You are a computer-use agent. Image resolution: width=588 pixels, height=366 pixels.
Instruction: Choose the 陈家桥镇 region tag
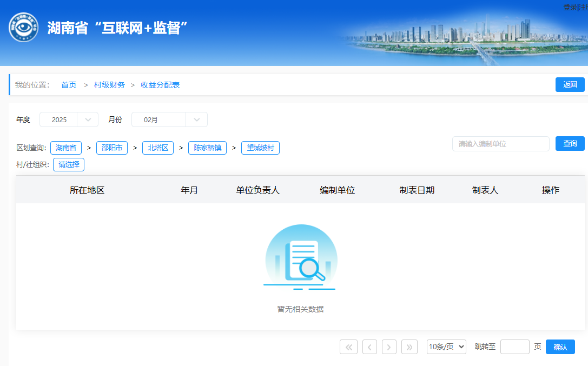click(207, 148)
